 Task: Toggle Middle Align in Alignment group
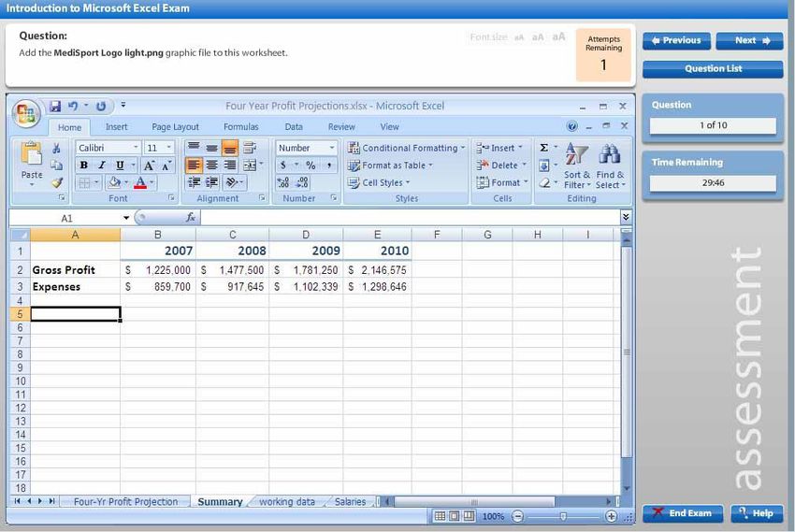211,148
